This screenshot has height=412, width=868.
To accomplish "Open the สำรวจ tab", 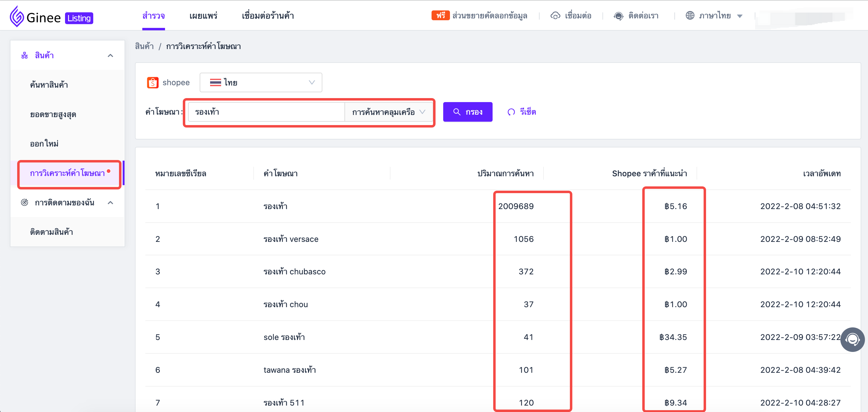I will click(x=153, y=16).
